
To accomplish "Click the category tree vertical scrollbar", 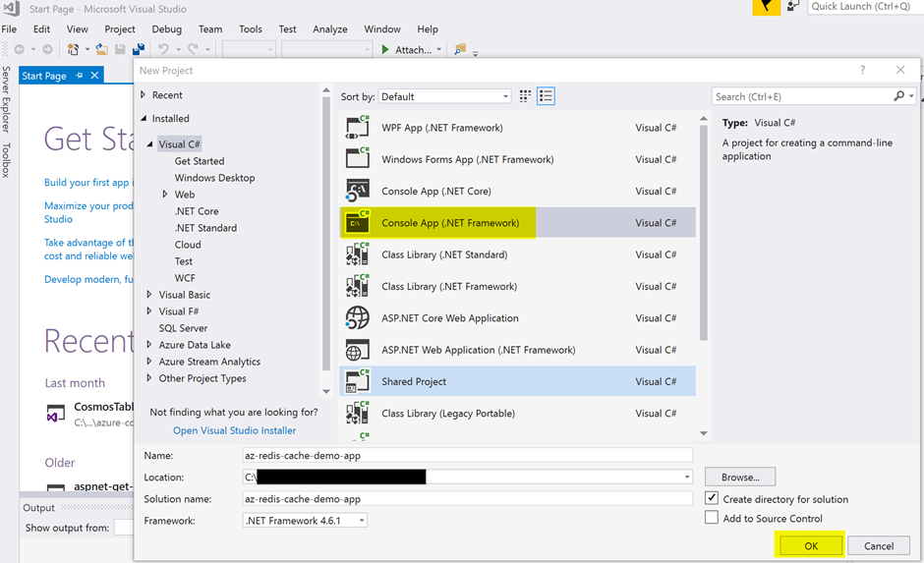I will click(326, 233).
